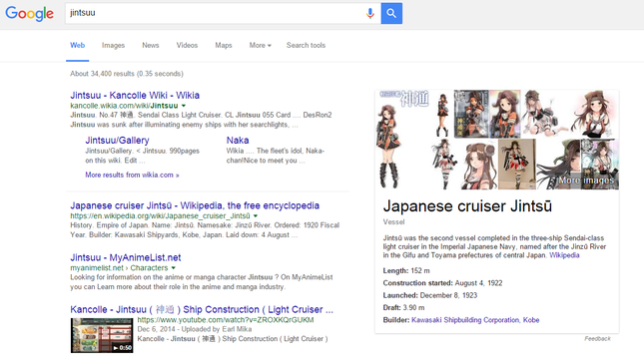The height and width of the screenshot is (361, 644).
Task: Expand arrow beside en.wikipedia.org URL
Action: (256, 216)
